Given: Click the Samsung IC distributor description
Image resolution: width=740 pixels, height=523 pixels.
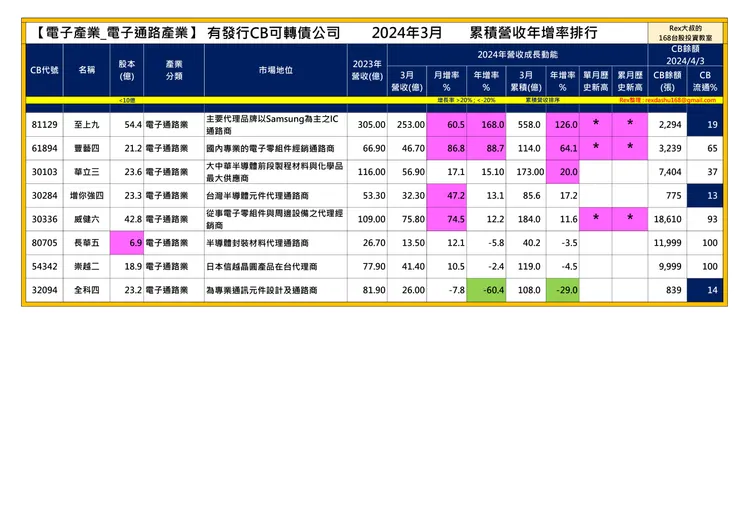Looking at the screenshot, I should 276,125.
